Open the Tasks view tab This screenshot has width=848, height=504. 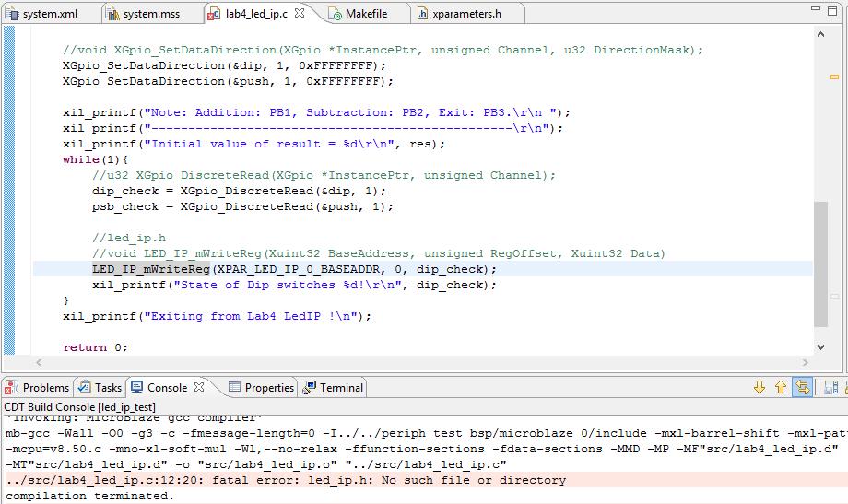[x=100, y=388]
